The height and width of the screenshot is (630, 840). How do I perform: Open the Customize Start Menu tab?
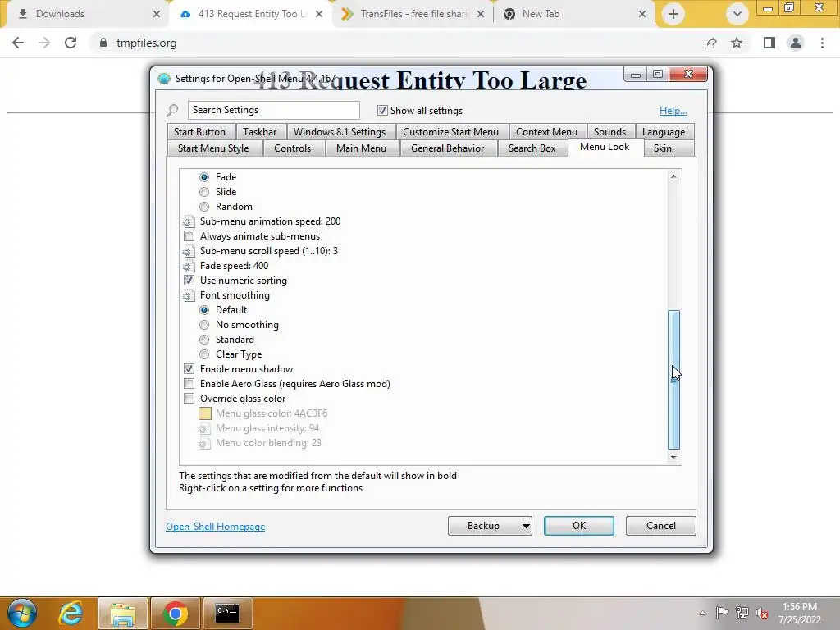point(450,132)
